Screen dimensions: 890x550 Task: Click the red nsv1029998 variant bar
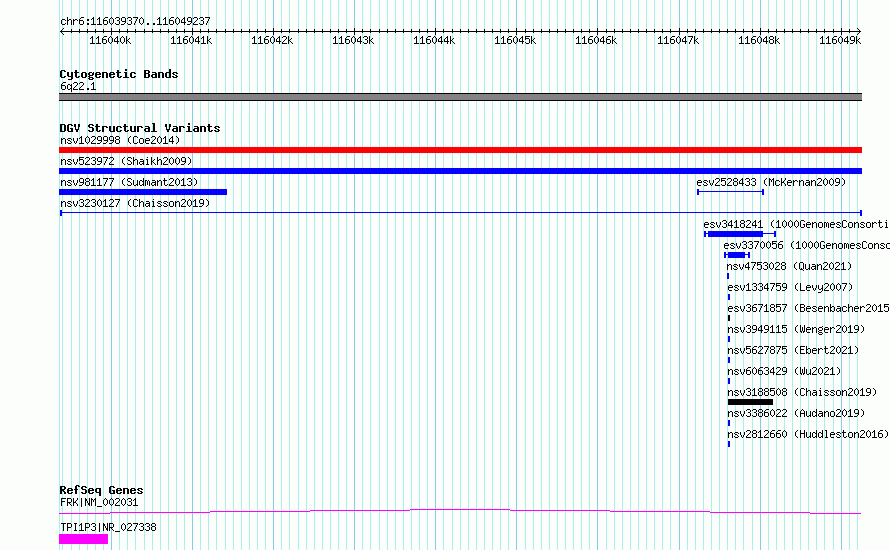tap(460, 150)
